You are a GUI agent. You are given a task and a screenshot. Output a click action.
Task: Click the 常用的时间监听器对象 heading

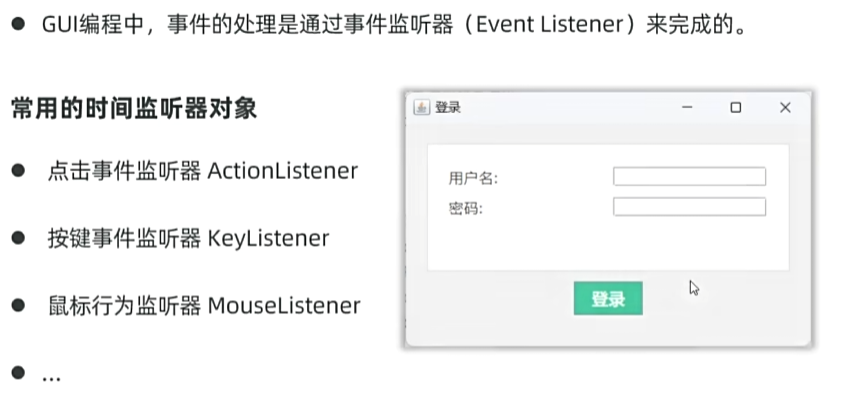pyautogui.click(x=134, y=109)
